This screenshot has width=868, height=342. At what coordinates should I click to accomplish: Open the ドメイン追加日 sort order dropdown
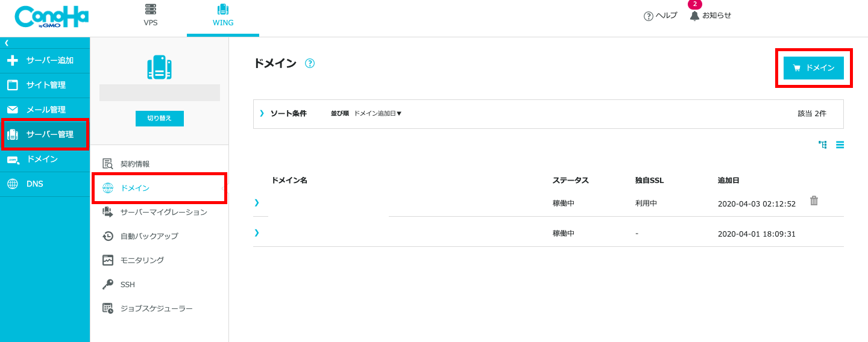377,113
